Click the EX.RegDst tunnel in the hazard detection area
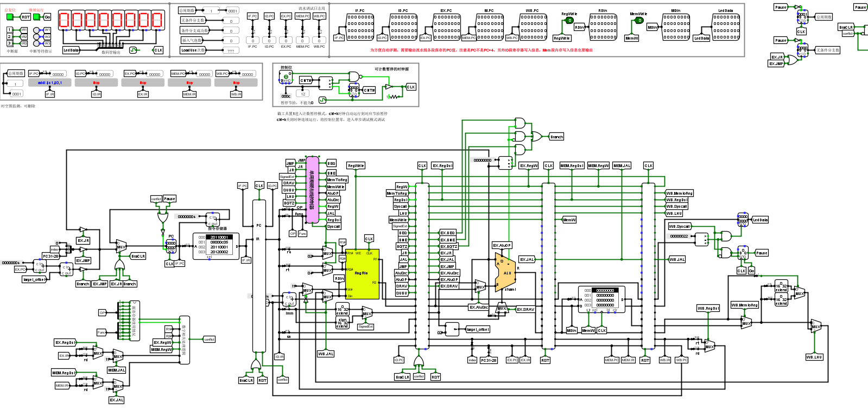868x416 pixels. pyautogui.click(x=65, y=342)
